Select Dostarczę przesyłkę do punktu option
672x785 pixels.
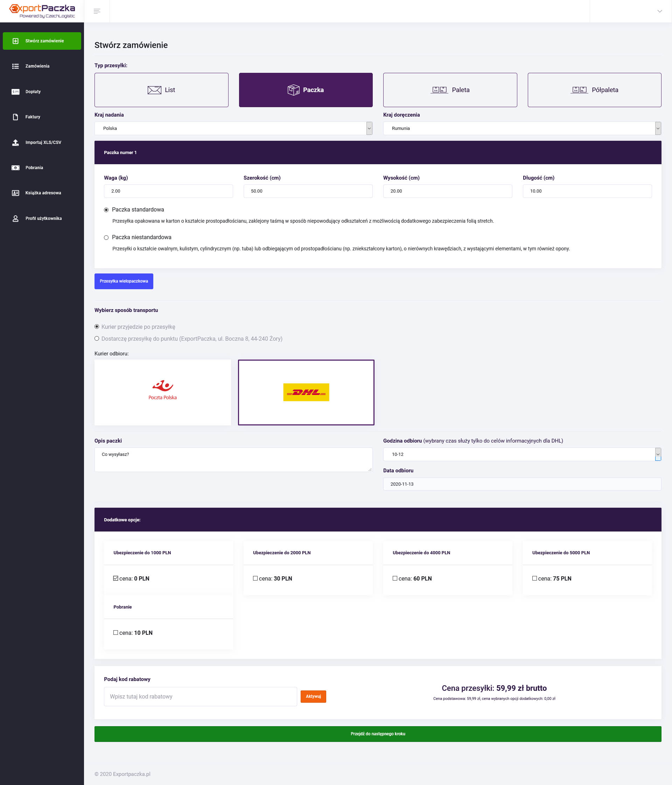coord(97,339)
